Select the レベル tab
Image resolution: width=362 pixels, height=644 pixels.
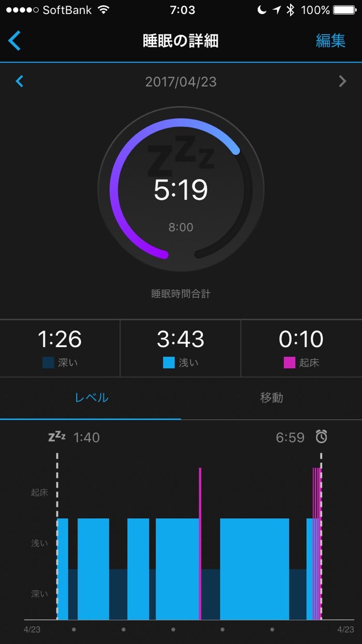click(91, 398)
